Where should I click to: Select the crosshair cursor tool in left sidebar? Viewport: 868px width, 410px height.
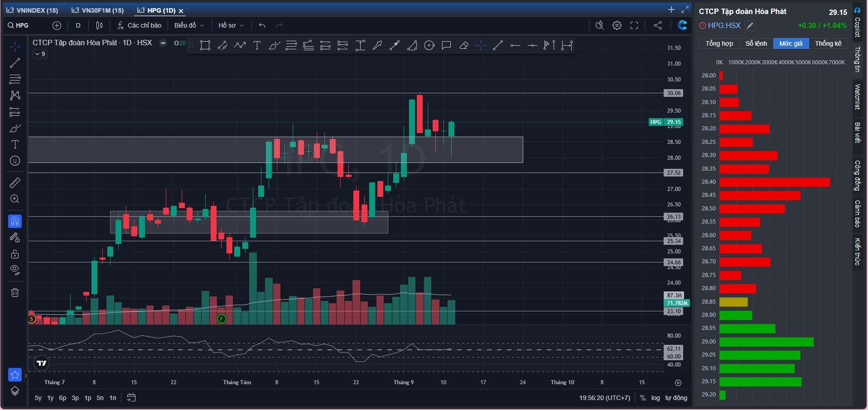point(15,47)
